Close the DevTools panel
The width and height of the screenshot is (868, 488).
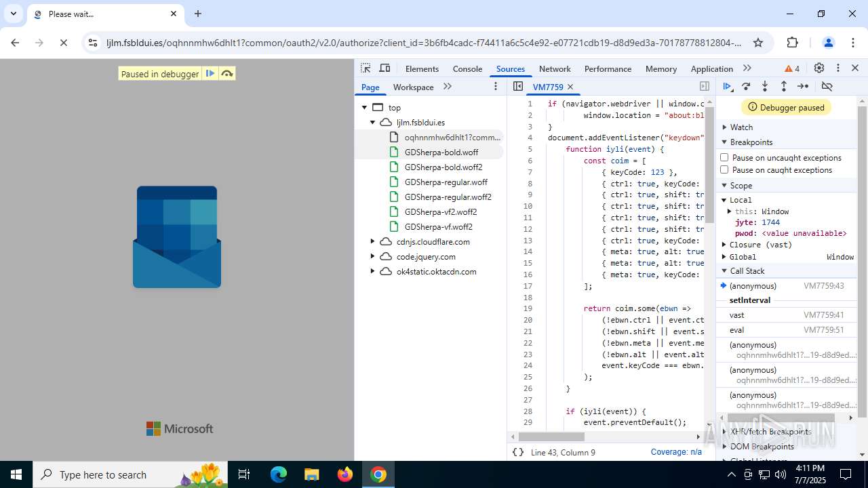[x=855, y=68]
